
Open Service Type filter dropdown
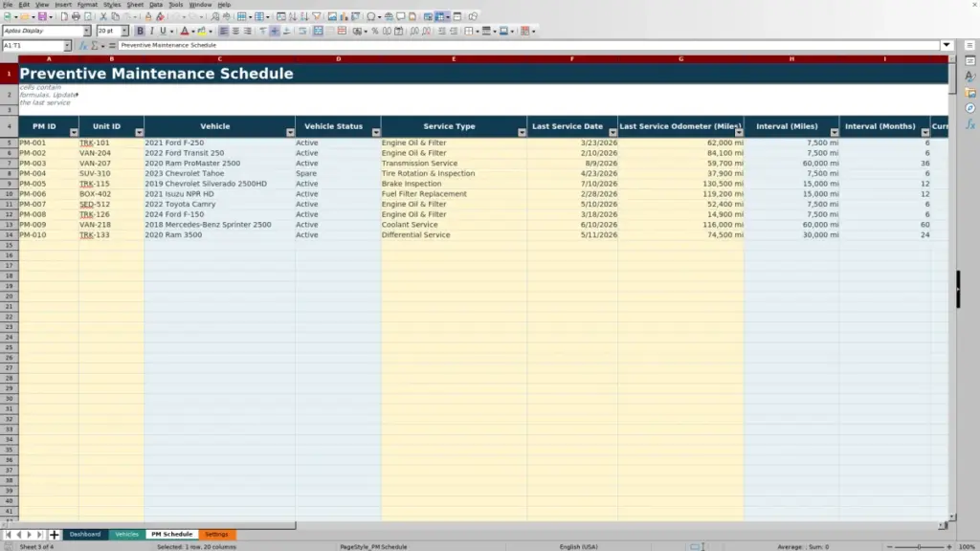click(x=522, y=132)
